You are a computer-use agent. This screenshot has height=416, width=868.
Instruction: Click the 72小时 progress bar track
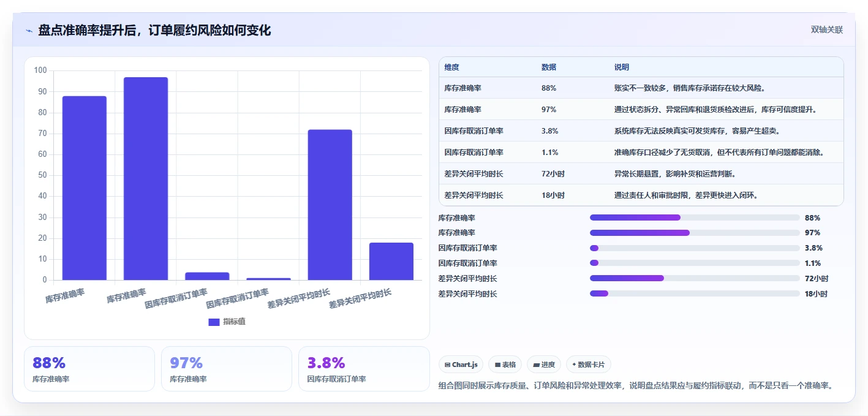pyautogui.click(x=695, y=278)
